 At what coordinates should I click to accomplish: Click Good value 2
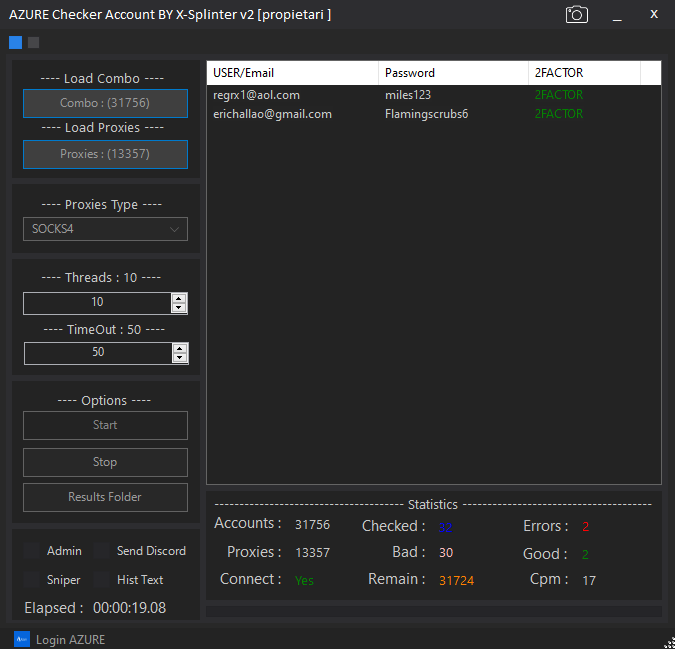coord(585,554)
